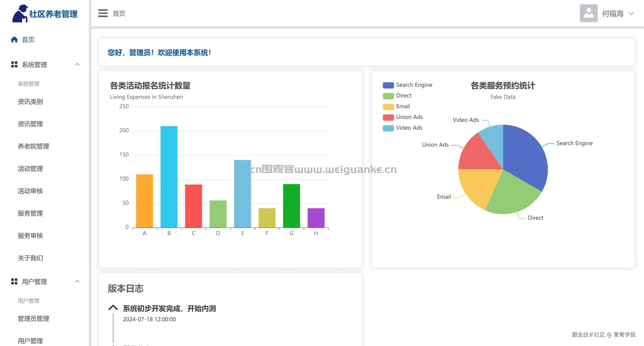Click the Video Ads legend swatch
Viewport: 644px width, 346px height.
388,128
